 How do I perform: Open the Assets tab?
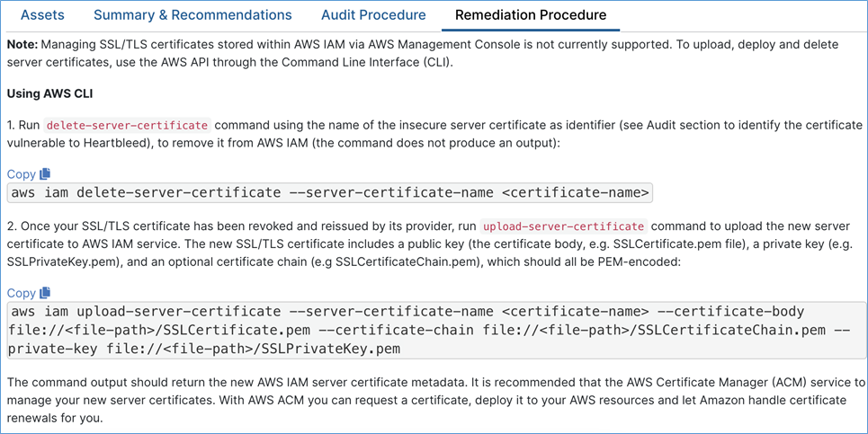(42, 15)
